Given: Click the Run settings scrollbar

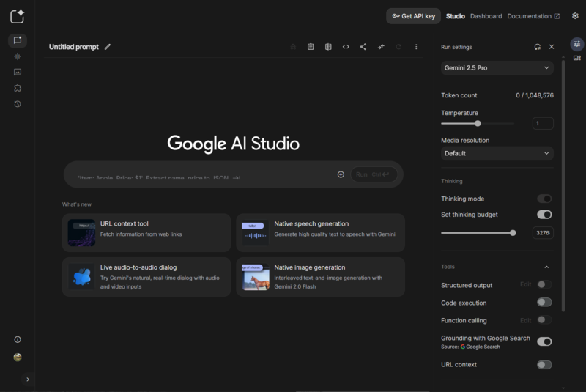Looking at the screenshot, I should coord(563,185).
